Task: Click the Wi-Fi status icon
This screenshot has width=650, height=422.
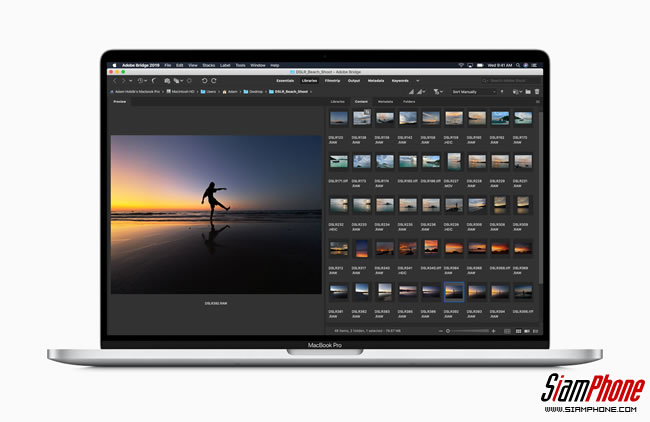Action: 461,65
